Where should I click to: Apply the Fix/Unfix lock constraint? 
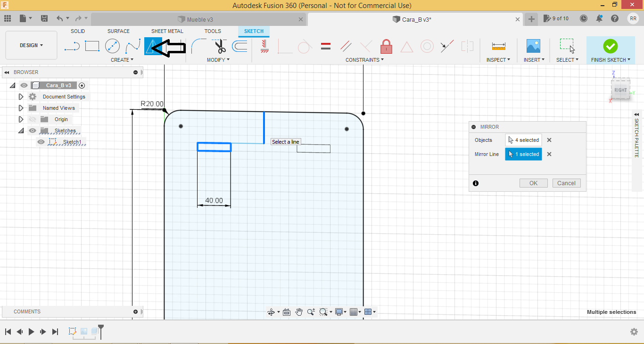[x=386, y=46]
